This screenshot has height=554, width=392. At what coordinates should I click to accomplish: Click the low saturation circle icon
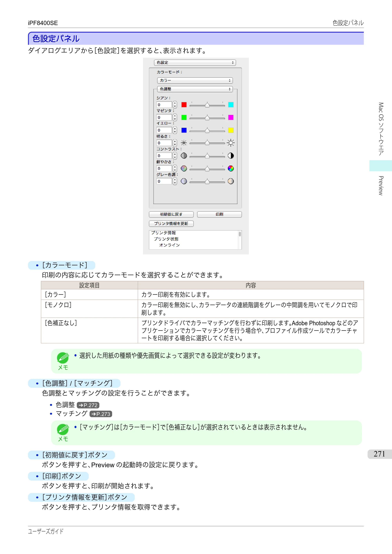pyautogui.click(x=184, y=168)
